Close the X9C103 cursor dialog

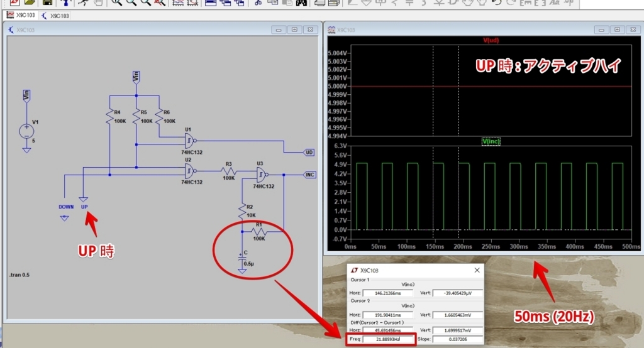click(x=477, y=270)
